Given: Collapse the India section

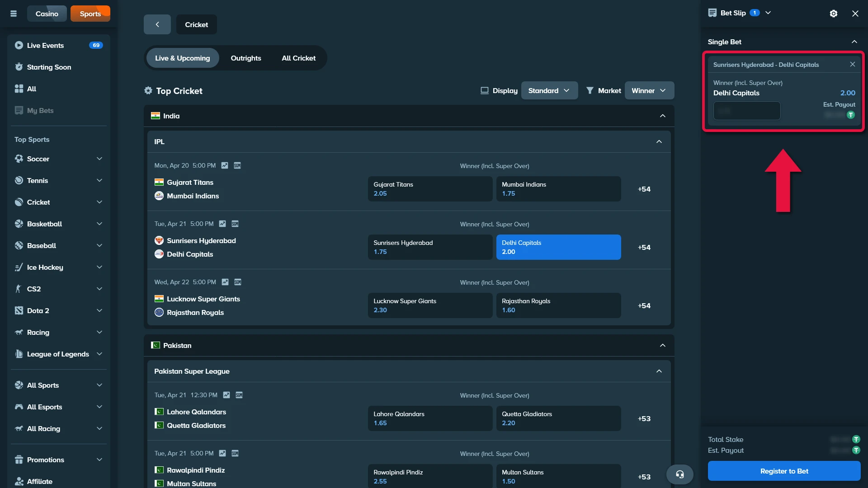Looking at the screenshot, I should pos(663,116).
